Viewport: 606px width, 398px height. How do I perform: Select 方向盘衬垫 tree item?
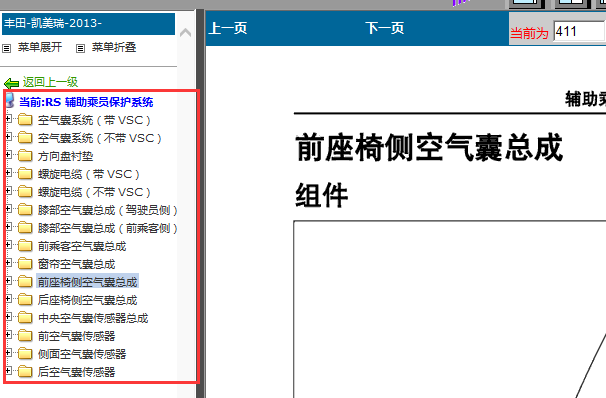click(x=66, y=156)
